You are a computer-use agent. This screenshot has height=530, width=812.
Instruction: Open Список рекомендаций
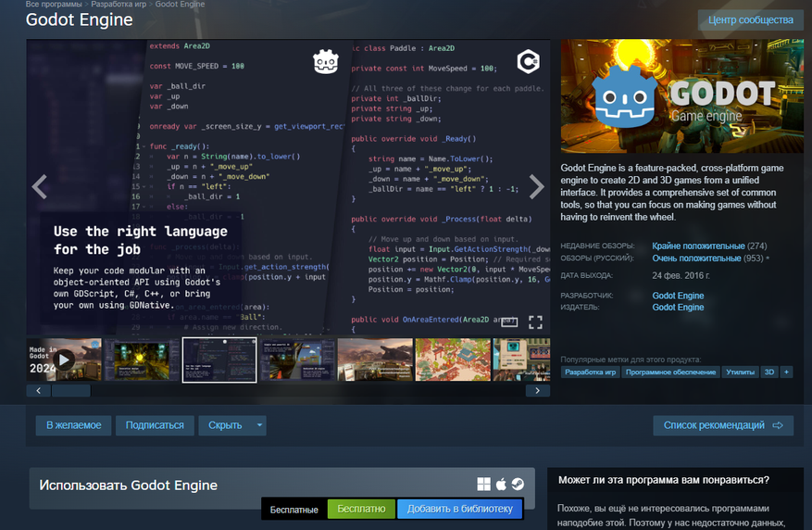pos(723,425)
